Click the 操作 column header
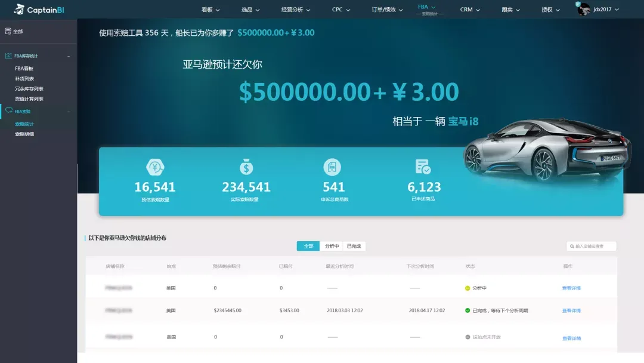Image resolution: width=644 pixels, height=363 pixels. 568,266
